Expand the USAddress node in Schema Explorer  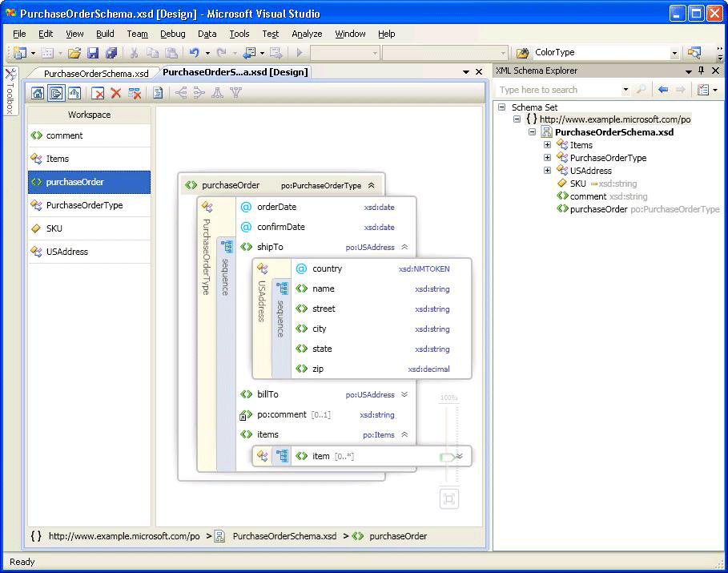coord(548,171)
